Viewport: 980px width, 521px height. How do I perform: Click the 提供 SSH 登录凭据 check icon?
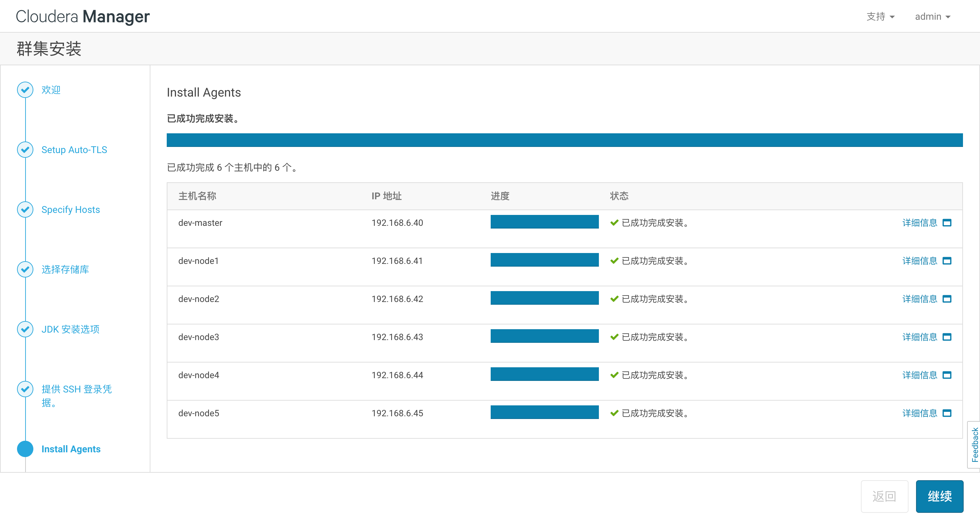coord(25,389)
